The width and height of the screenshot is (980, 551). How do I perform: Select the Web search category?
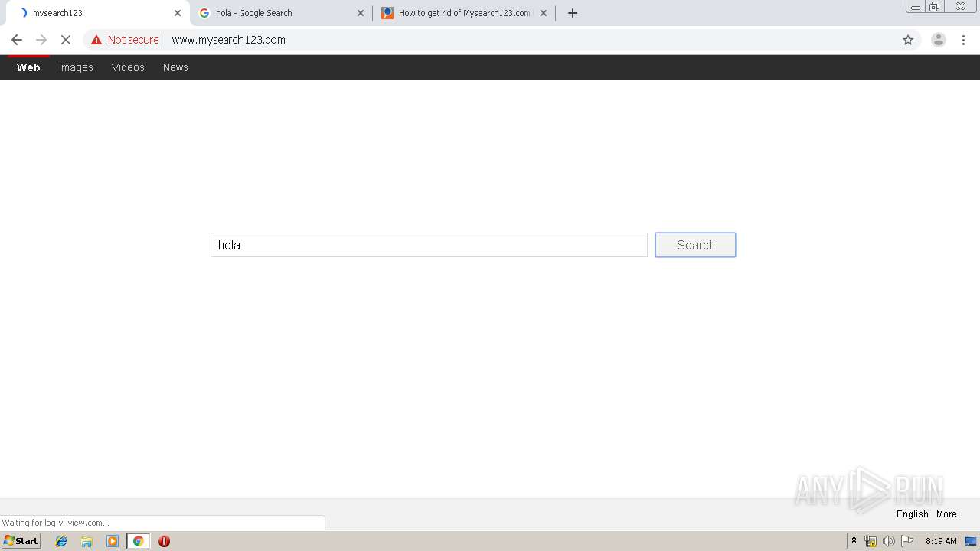click(x=28, y=67)
